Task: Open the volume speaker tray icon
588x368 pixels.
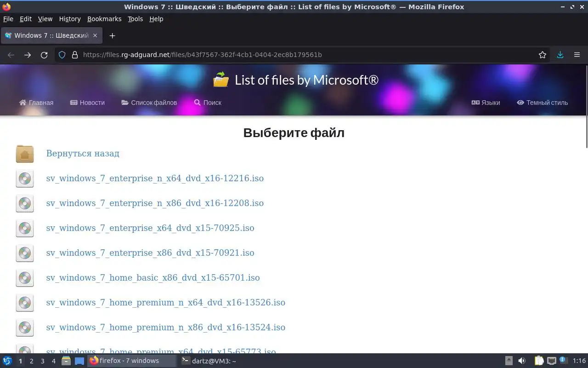Action: pyautogui.click(x=522, y=361)
